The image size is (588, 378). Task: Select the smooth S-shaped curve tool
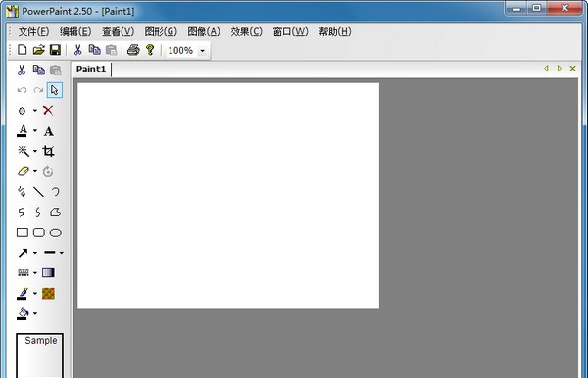(x=38, y=213)
